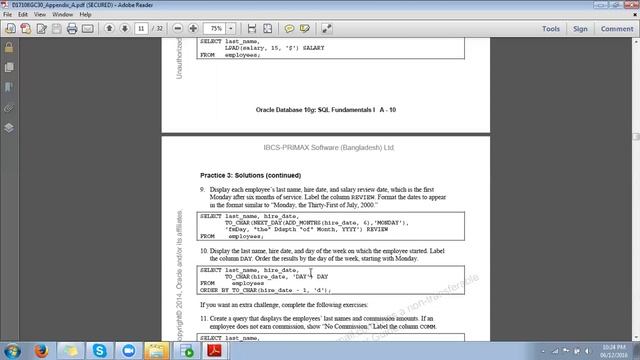Click the page number field showing 11
640x360 pixels.
(x=141, y=29)
